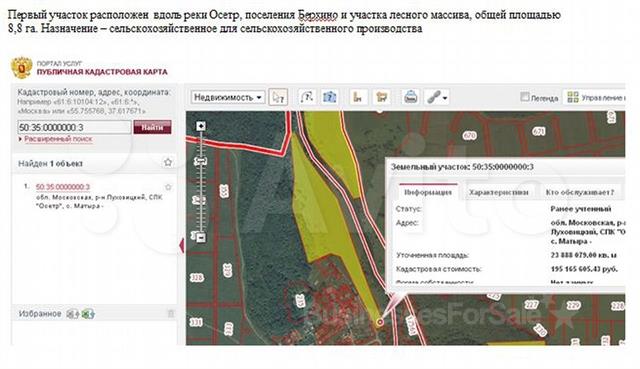This screenshot has width=640, height=369.
Task: Zoom in with the plus map button
Action: (200, 126)
